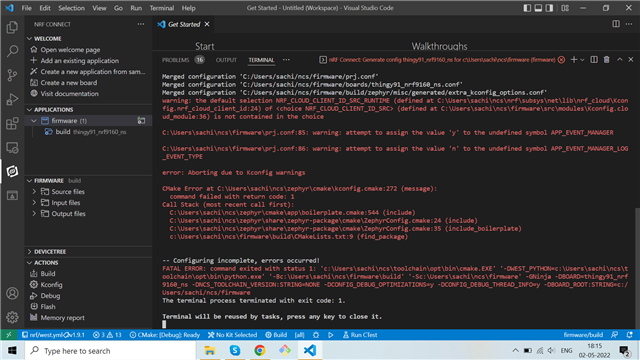
Task: Click the build configuration icon beside firmware
Action: [141, 120]
